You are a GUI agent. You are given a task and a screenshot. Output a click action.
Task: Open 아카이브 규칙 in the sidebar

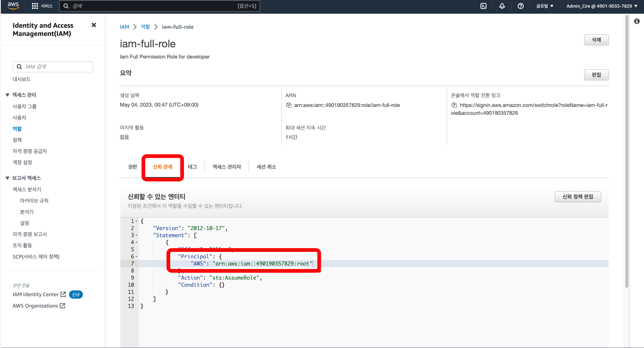click(x=34, y=201)
